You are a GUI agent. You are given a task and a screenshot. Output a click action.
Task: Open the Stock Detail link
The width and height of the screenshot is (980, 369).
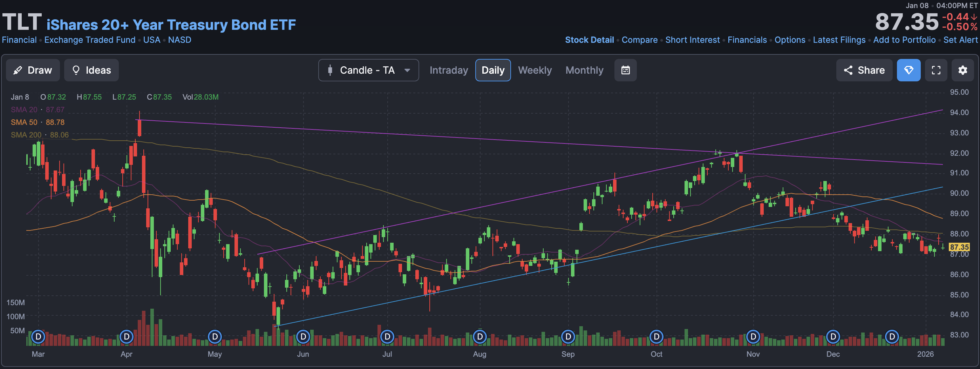589,40
